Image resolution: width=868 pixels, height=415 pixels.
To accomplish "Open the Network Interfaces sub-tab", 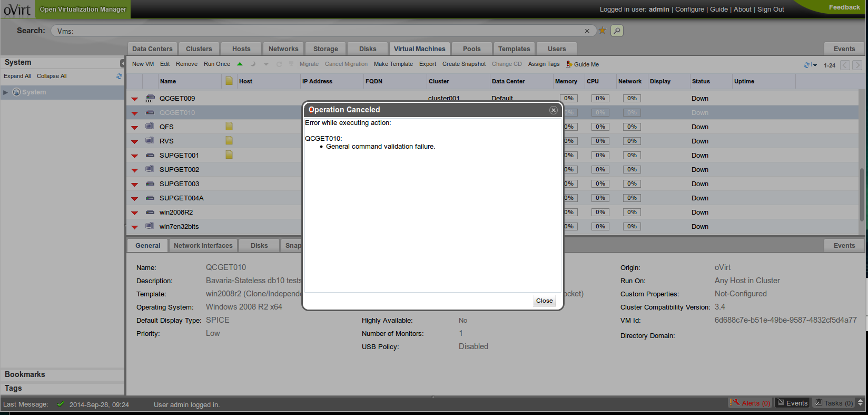I will point(203,246).
